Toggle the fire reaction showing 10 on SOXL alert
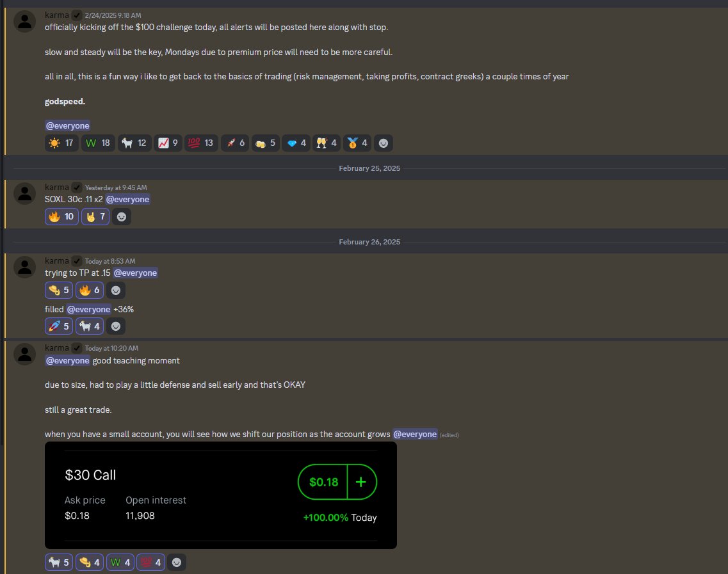The height and width of the screenshot is (574, 728). tap(61, 217)
